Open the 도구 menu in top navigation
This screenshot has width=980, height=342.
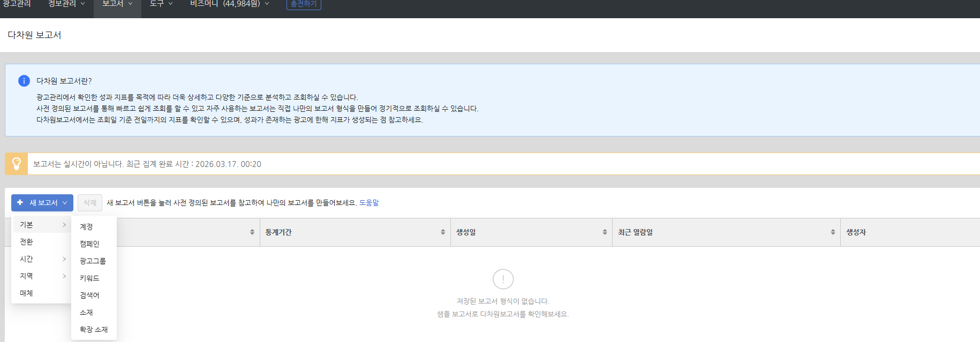click(161, 4)
